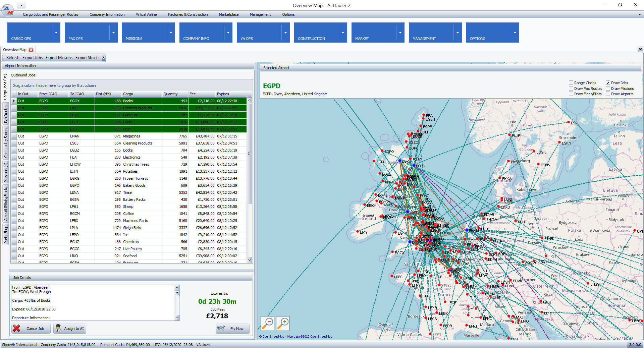Switch to the Commodity Stocks side tab
The width and height of the screenshot is (644, 348).
tap(6, 143)
